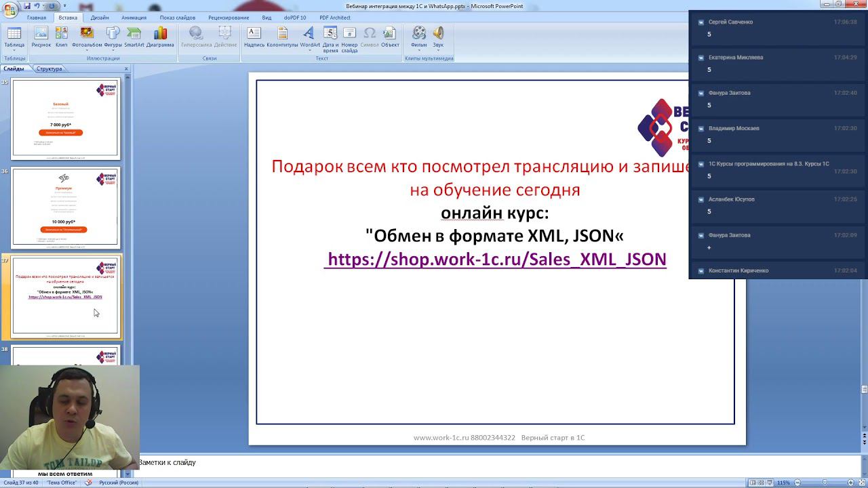Insert a Диаграмма chart
This screenshot has width=868, height=488.
(160, 37)
